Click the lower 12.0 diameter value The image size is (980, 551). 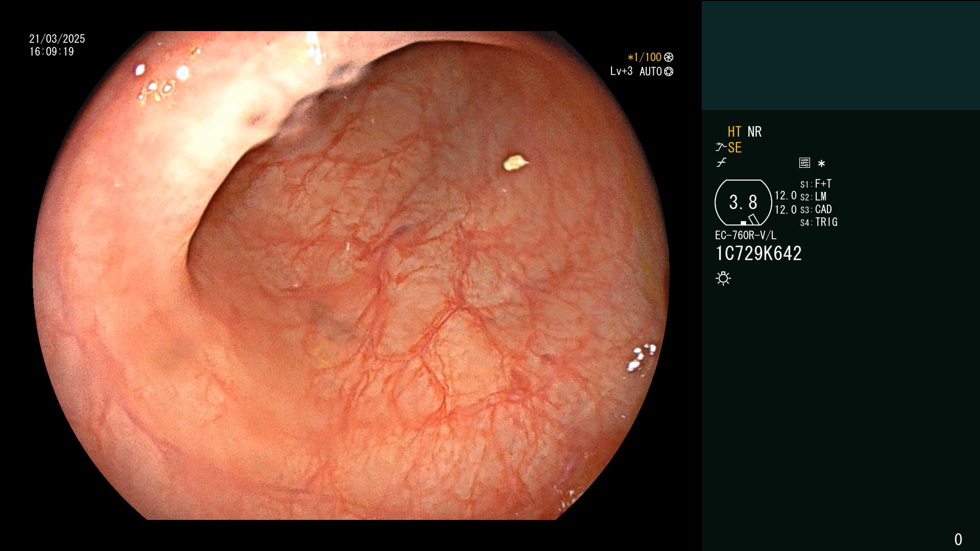point(786,210)
